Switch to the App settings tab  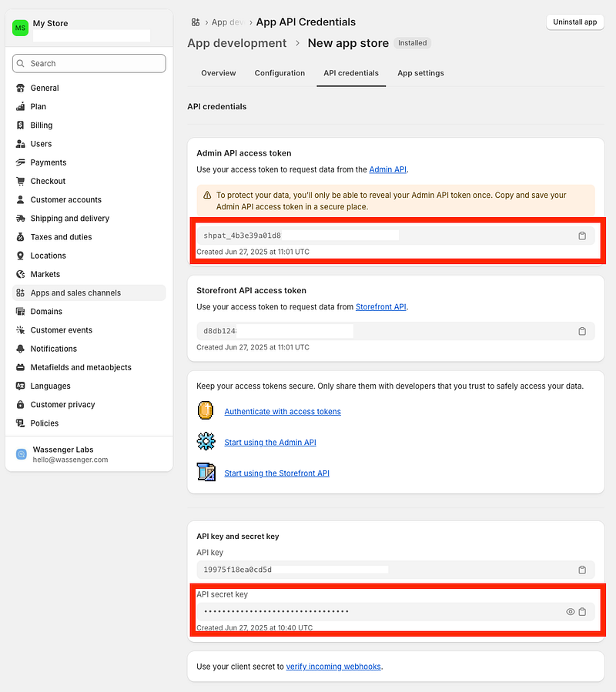coord(420,73)
